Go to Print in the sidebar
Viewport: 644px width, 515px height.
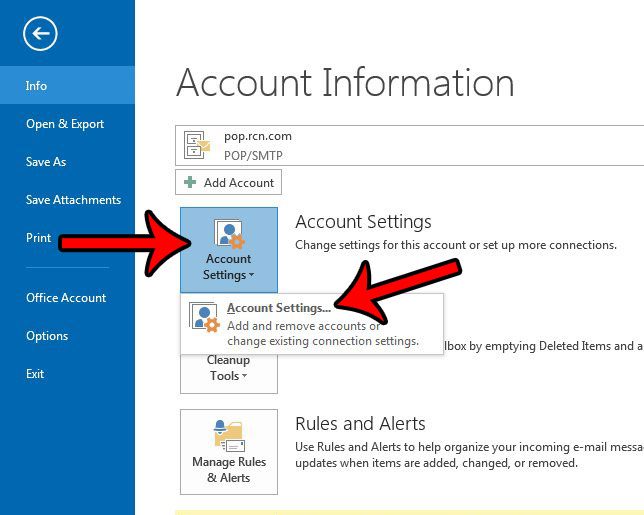(x=39, y=238)
